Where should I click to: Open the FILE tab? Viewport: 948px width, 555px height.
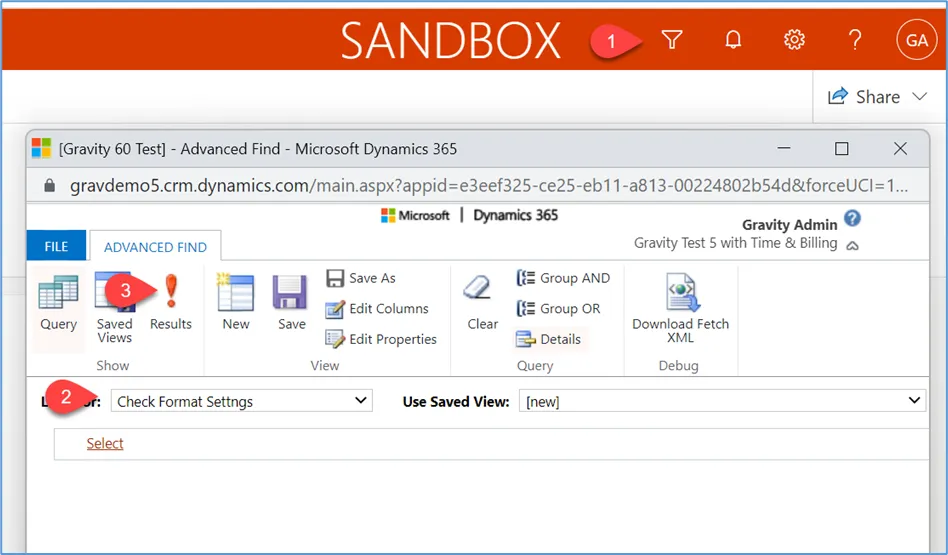56,247
